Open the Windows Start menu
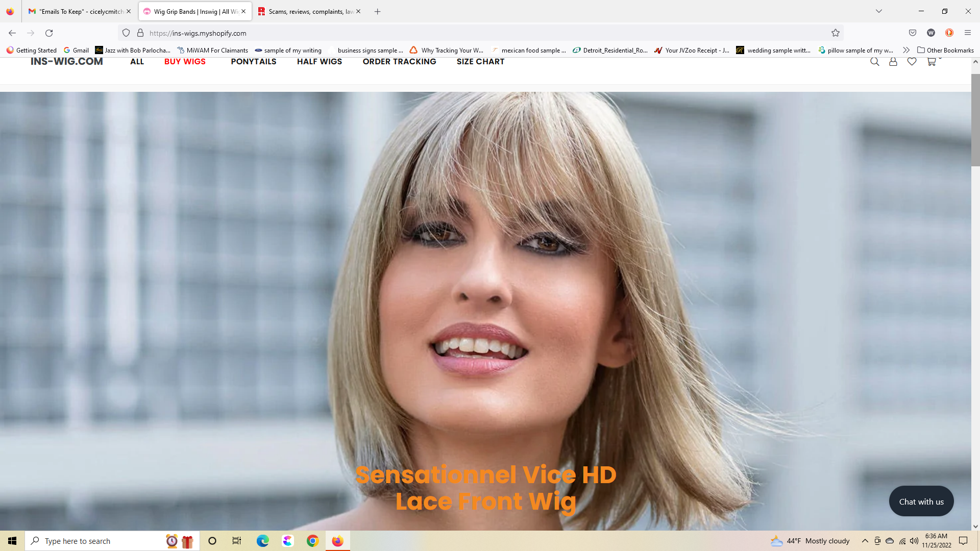 [x=12, y=541]
